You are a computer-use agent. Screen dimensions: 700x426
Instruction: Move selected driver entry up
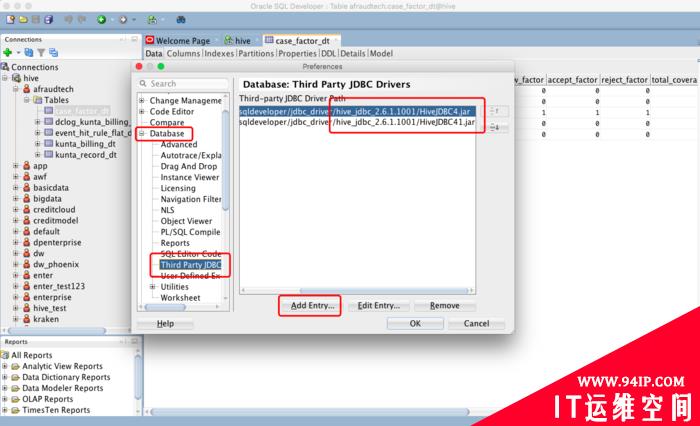coord(496,111)
